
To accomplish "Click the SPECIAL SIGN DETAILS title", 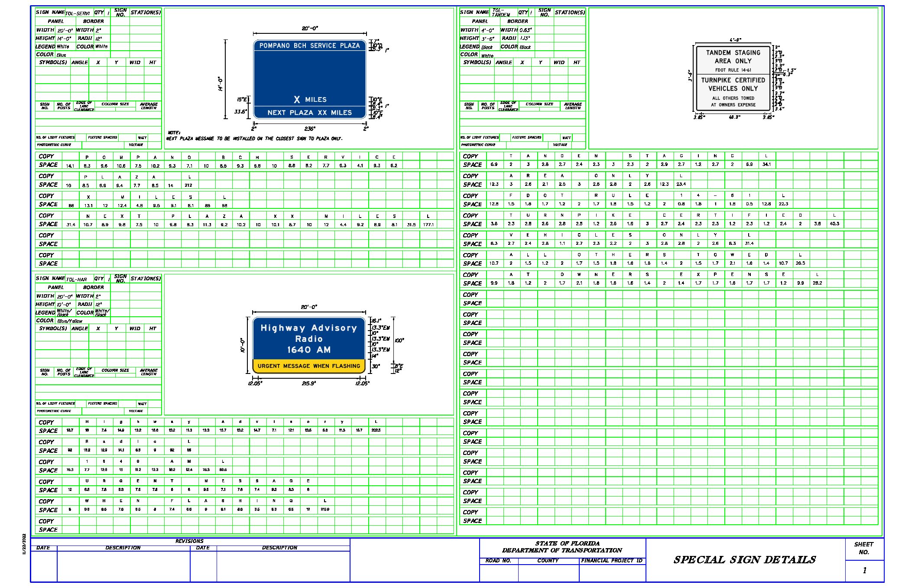I will tap(744, 560).
